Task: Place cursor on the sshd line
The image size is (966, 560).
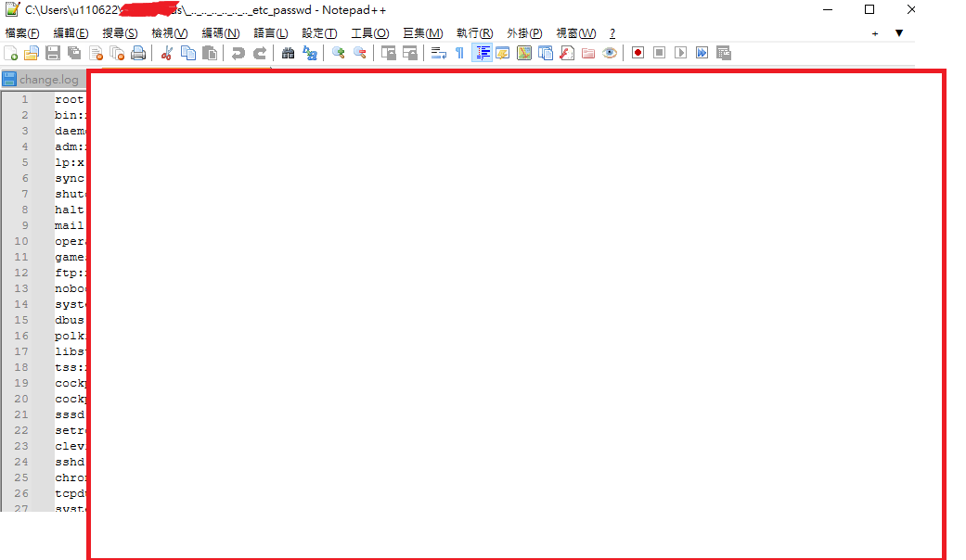Action: pyautogui.click(x=69, y=462)
